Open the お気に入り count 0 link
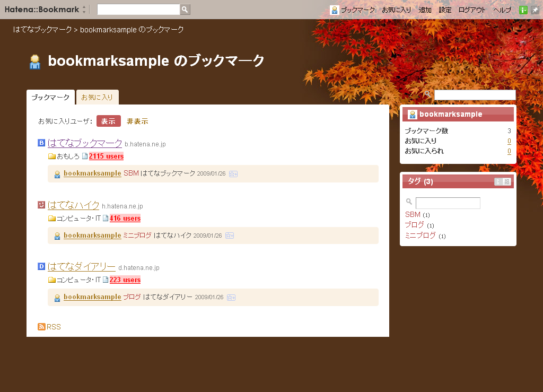Viewport: 543px width, 392px height. 509,141
